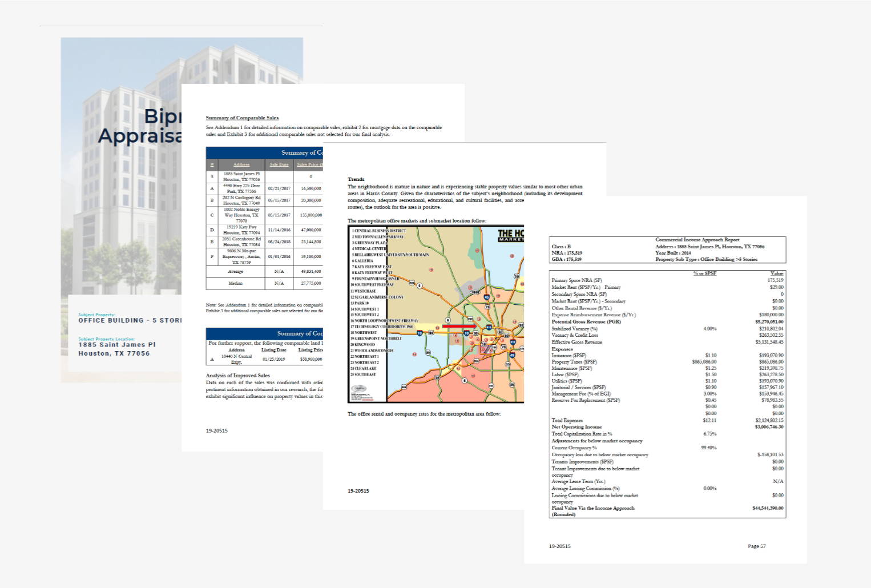Click sale price '135,000,000' in row C
This screenshot has width=871, height=588.
click(311, 215)
